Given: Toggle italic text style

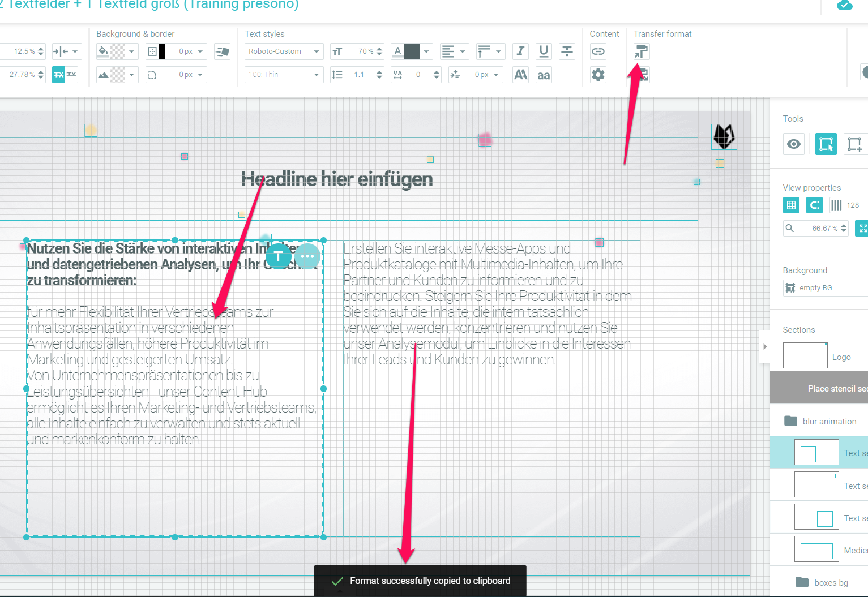Looking at the screenshot, I should [520, 51].
